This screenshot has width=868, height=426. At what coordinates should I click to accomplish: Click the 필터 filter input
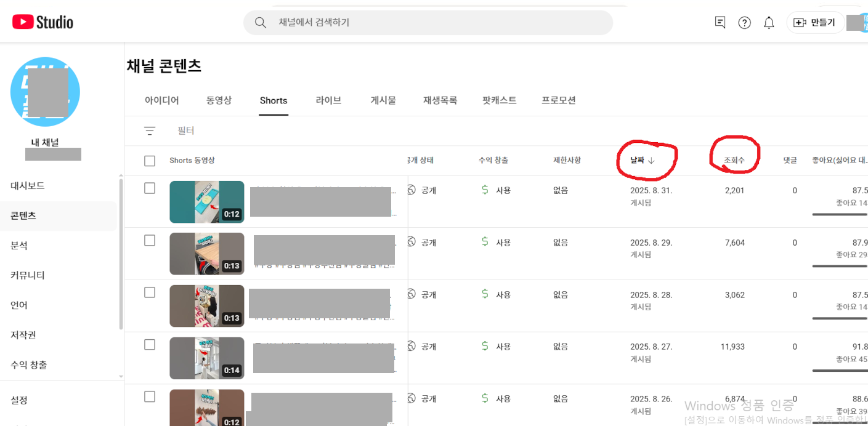pos(186,131)
